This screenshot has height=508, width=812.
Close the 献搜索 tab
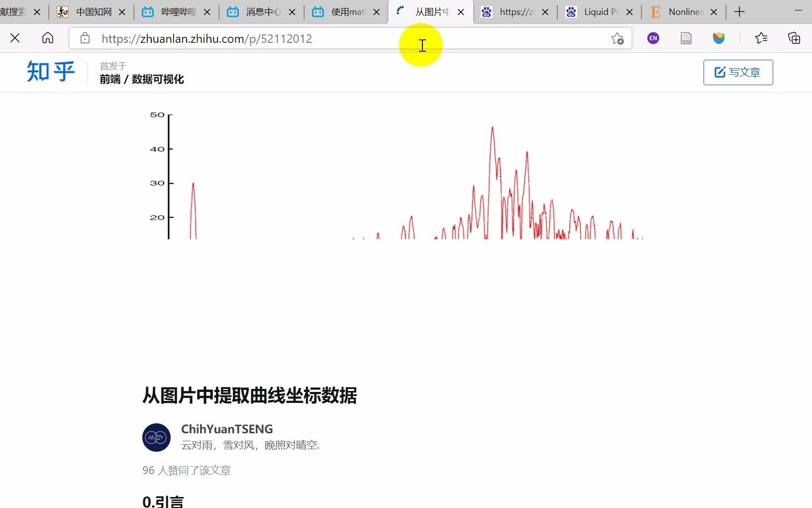click(x=37, y=12)
